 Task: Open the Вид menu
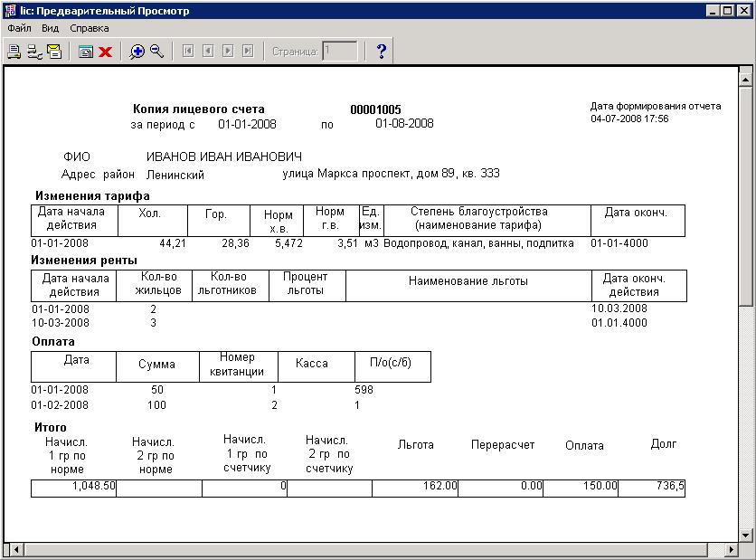pyautogui.click(x=51, y=28)
